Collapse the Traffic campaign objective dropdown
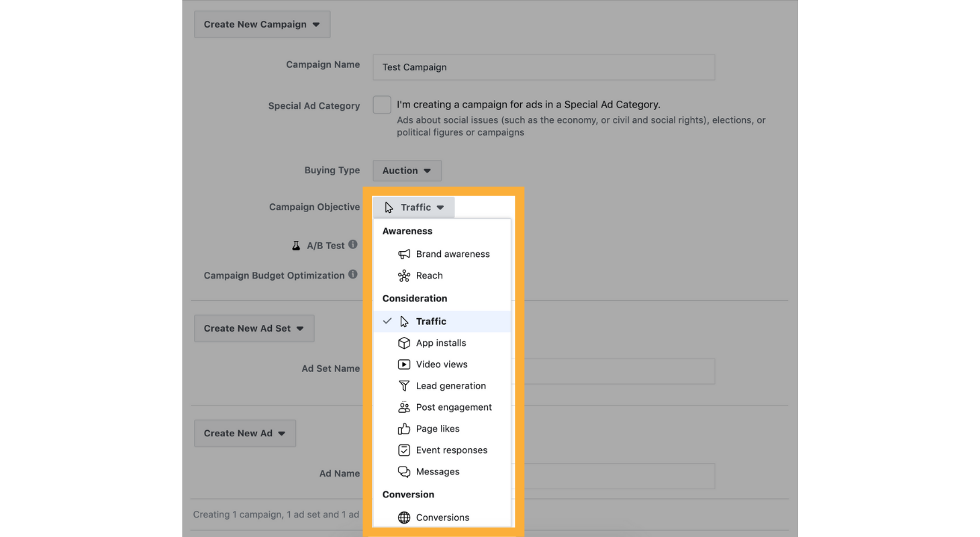Screen dimensions: 980x537 click(414, 207)
